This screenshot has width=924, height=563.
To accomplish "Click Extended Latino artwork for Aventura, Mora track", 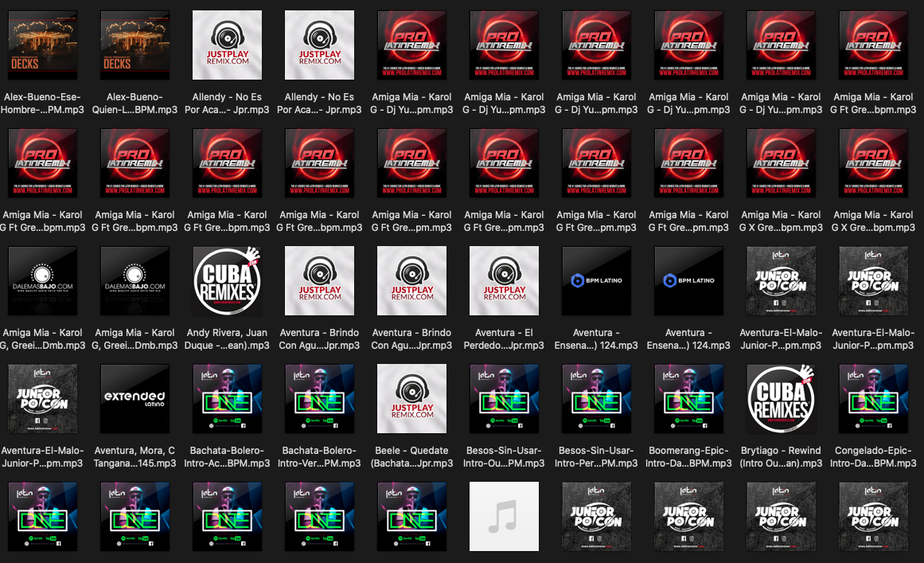I will pos(135,398).
